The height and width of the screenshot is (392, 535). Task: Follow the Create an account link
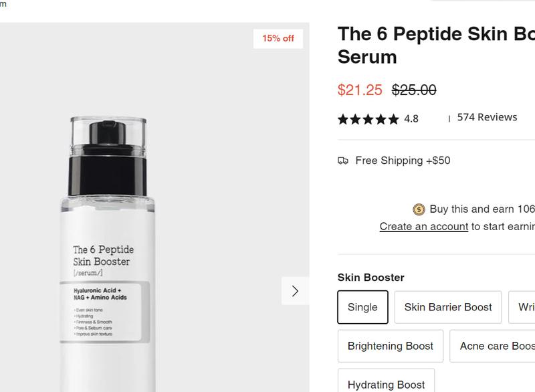coord(423,226)
